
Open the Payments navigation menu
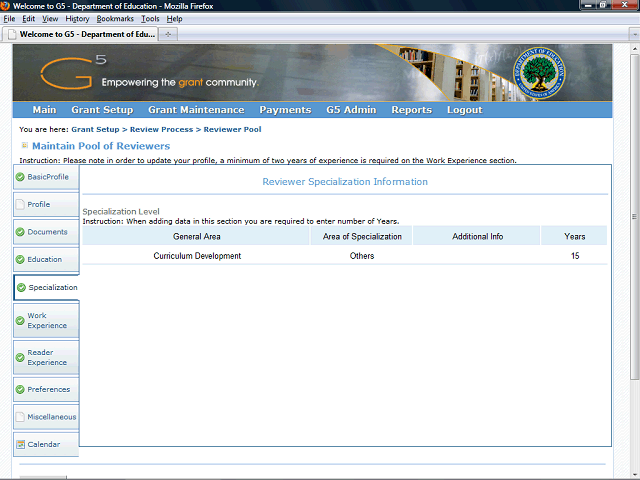[x=285, y=110]
